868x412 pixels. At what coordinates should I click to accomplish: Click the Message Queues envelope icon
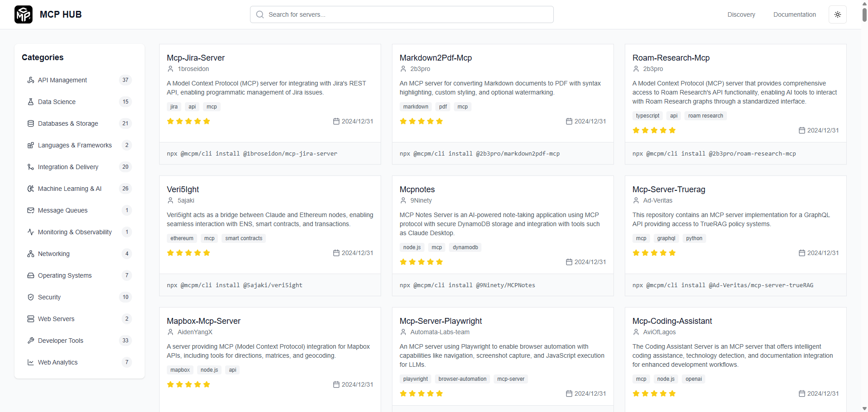[x=31, y=210]
